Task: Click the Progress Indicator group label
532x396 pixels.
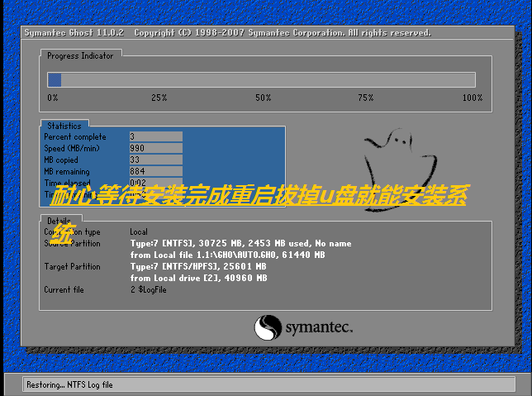Action: (81, 55)
